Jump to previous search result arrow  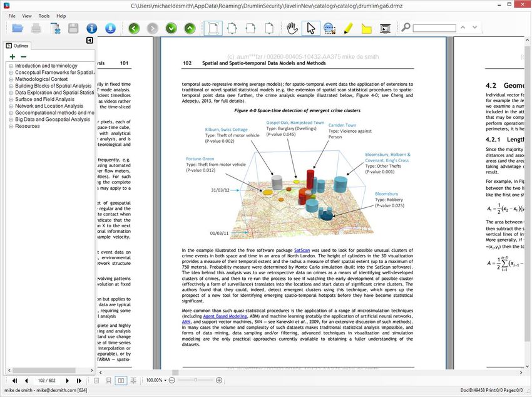tap(463, 28)
